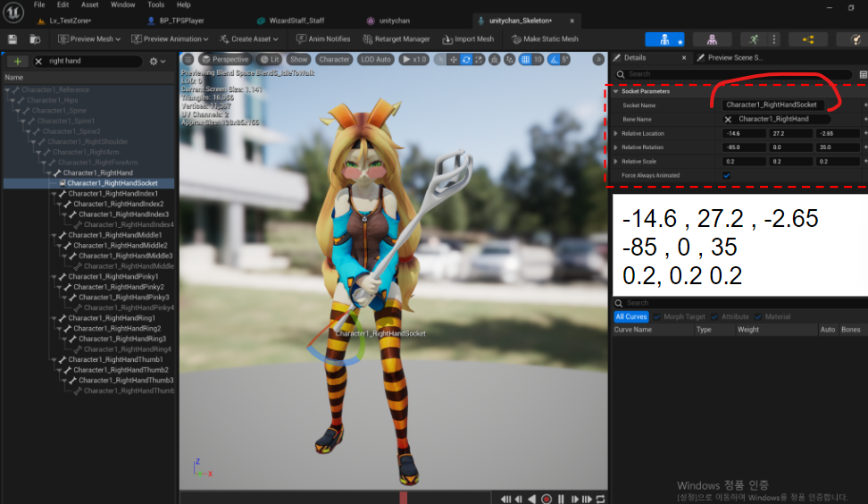This screenshot has height=504, width=868.
Task: Open the Preview Animation dropdown
Action: [170, 38]
